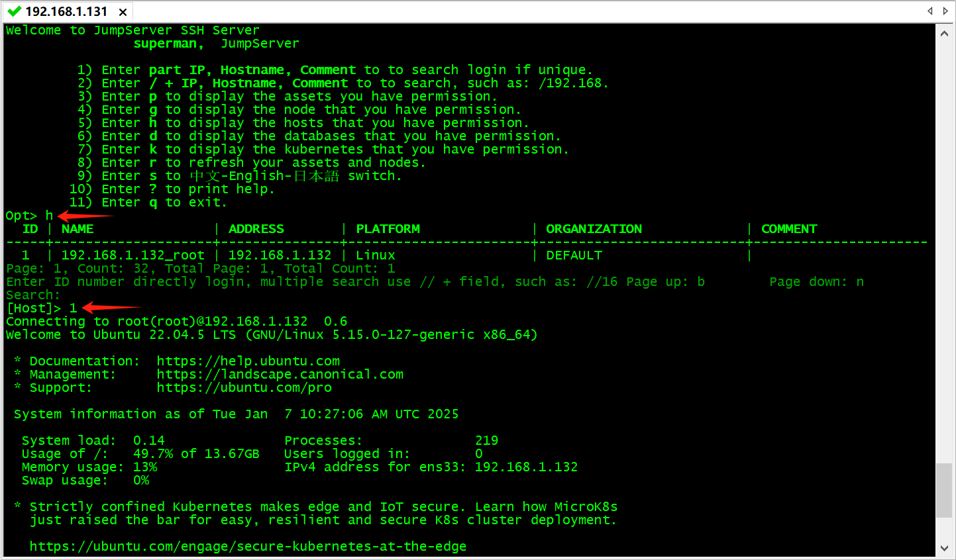
Task: Click the 'Search:' prompt line
Action: coord(33,295)
